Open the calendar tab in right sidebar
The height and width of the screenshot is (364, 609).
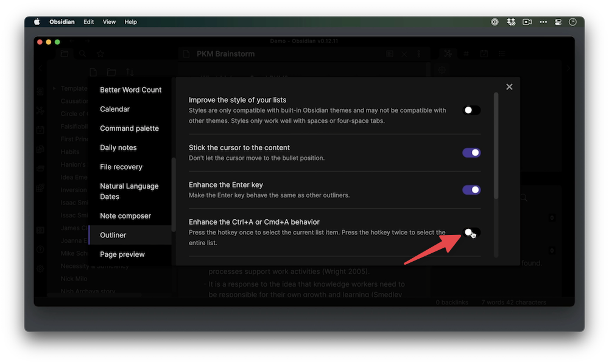pyautogui.click(x=484, y=54)
